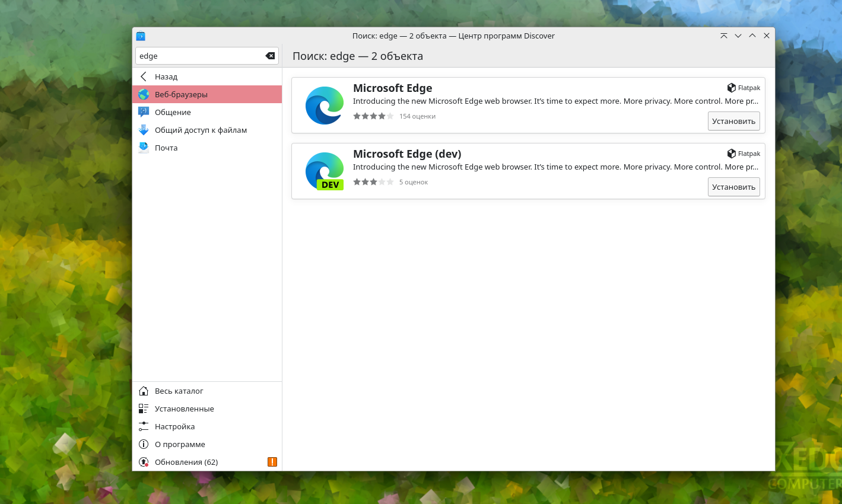Click the 5 оценок text
This screenshot has width=842, height=504.
pyautogui.click(x=414, y=182)
